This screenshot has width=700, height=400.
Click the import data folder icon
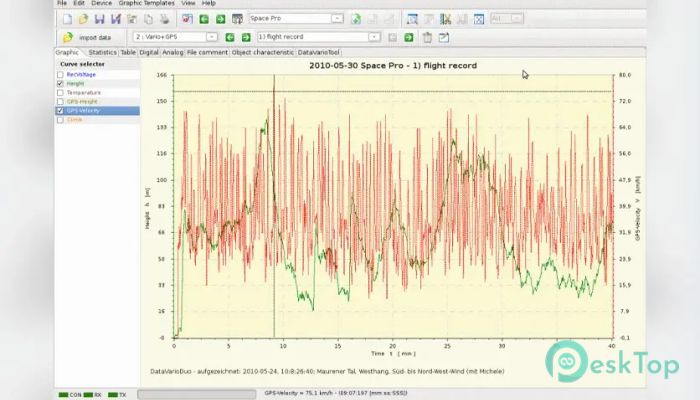[x=68, y=38]
